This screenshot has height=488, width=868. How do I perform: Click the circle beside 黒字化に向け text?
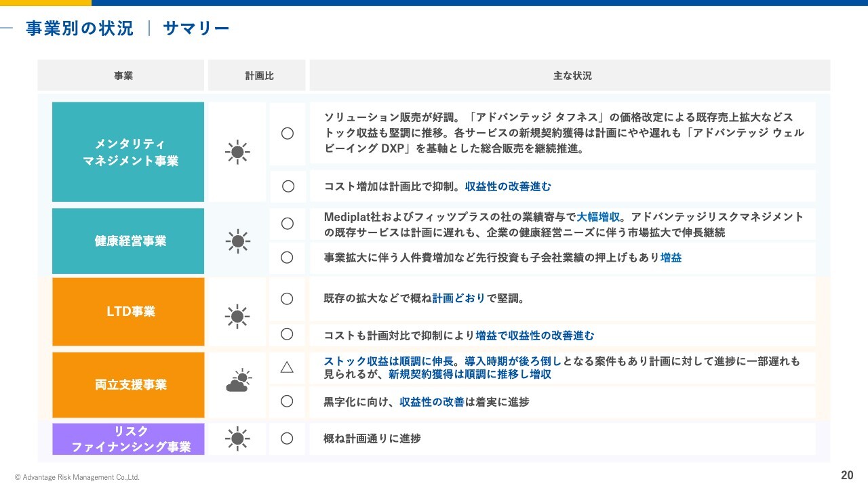287,401
